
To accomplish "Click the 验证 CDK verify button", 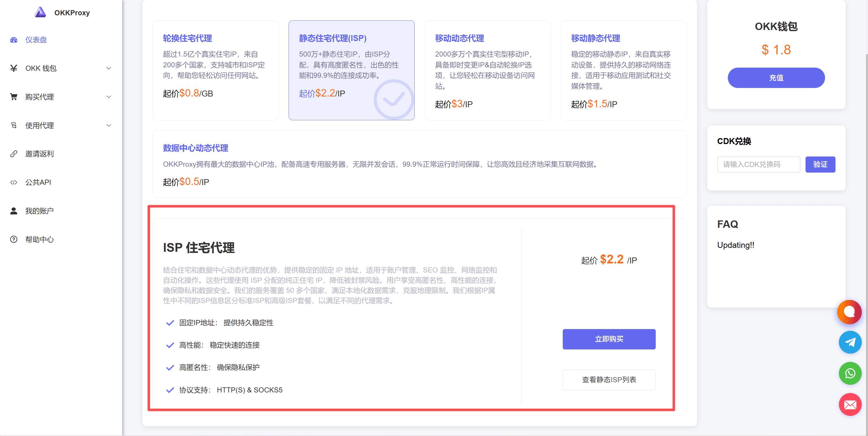I will [x=820, y=165].
